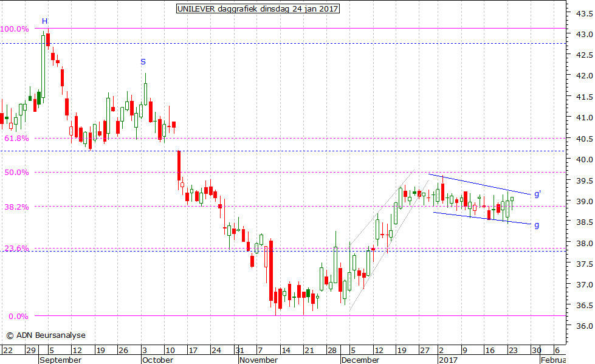
Task: Click the blue S annotation
Action: point(143,62)
